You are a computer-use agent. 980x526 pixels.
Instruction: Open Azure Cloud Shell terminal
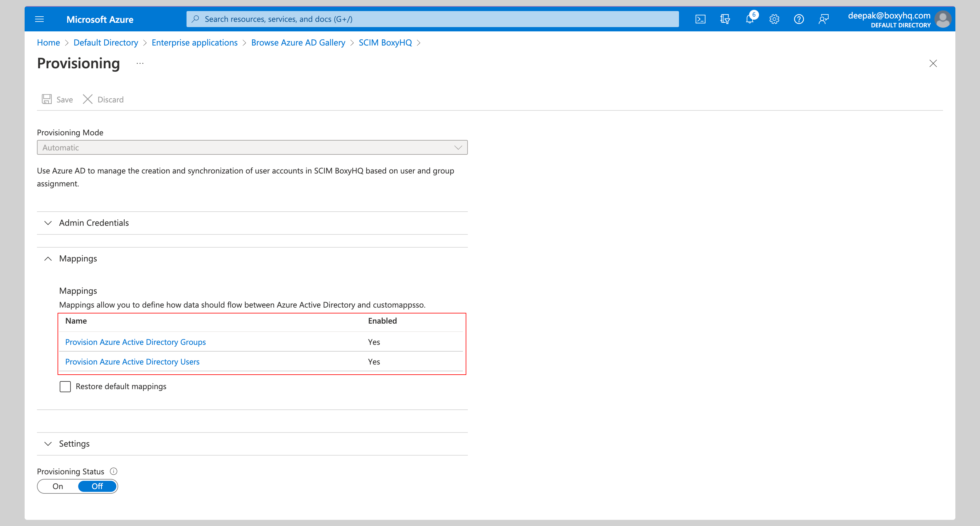click(x=701, y=19)
